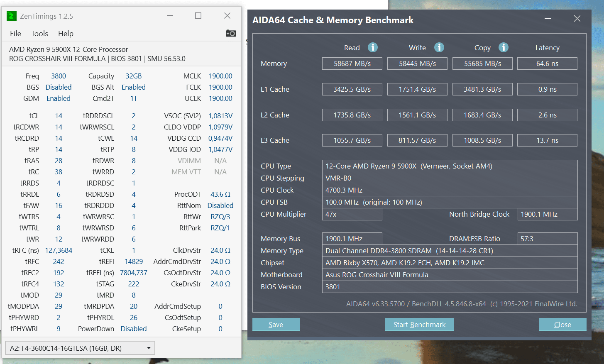The image size is (604, 364).
Task: Click the Memory Latency value 64.6 ns
Action: [x=548, y=64]
